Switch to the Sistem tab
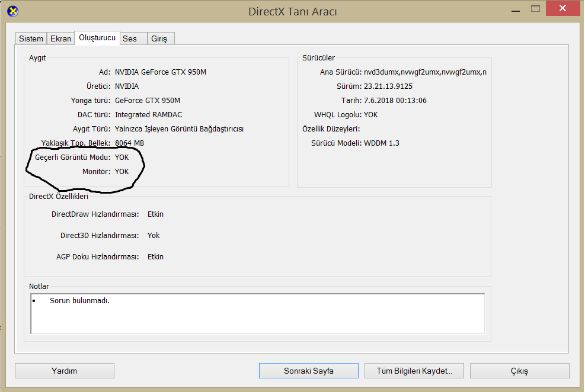 [x=31, y=38]
